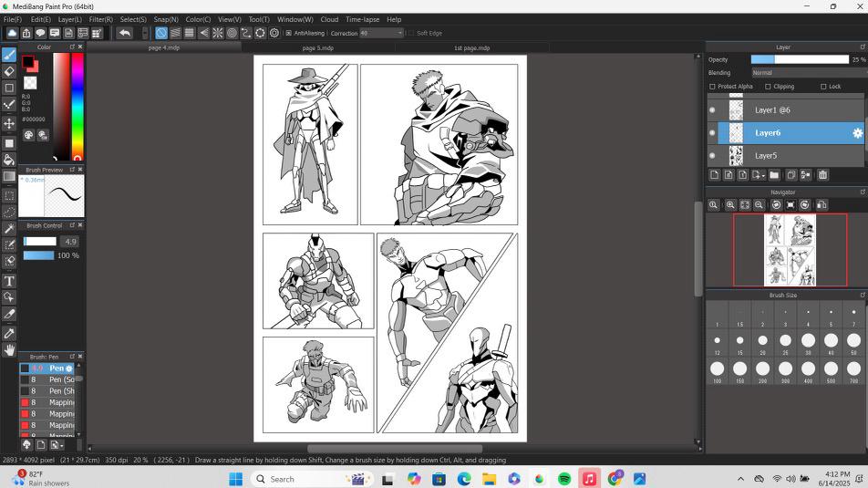Choose the Text tool
This screenshot has height=488, width=868.
pos(9,281)
